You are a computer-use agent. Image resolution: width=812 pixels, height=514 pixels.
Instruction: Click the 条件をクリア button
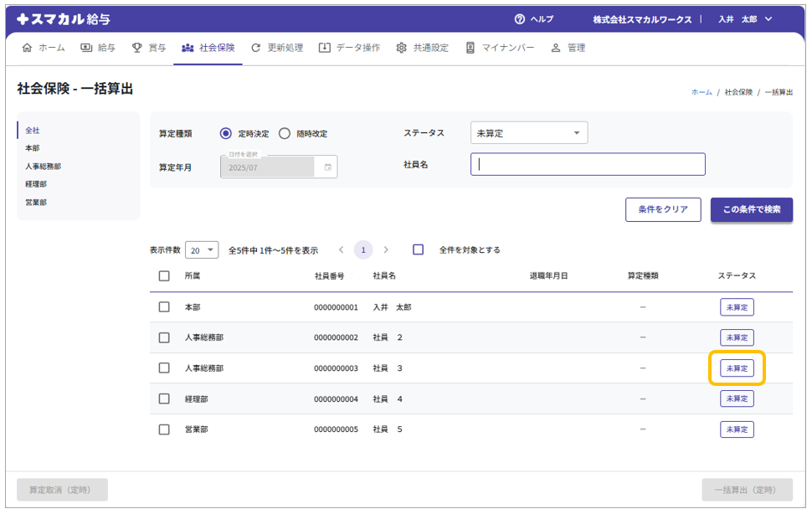[663, 209]
